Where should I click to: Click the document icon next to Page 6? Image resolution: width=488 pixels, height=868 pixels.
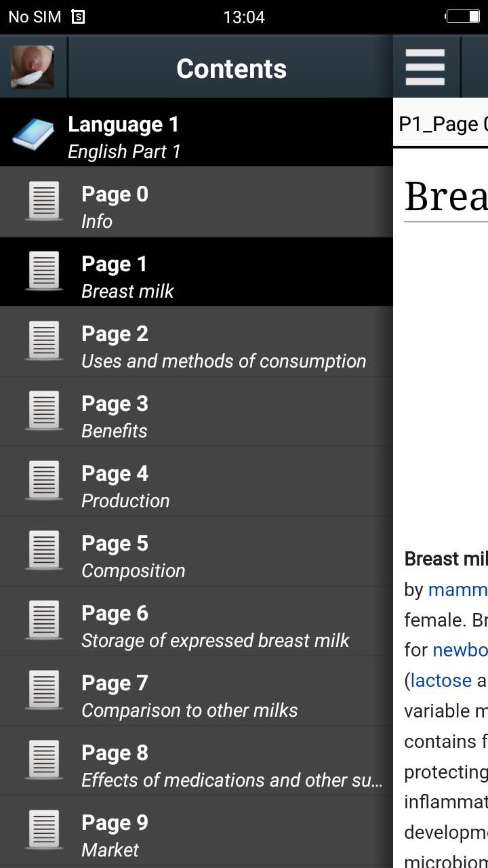pyautogui.click(x=44, y=620)
